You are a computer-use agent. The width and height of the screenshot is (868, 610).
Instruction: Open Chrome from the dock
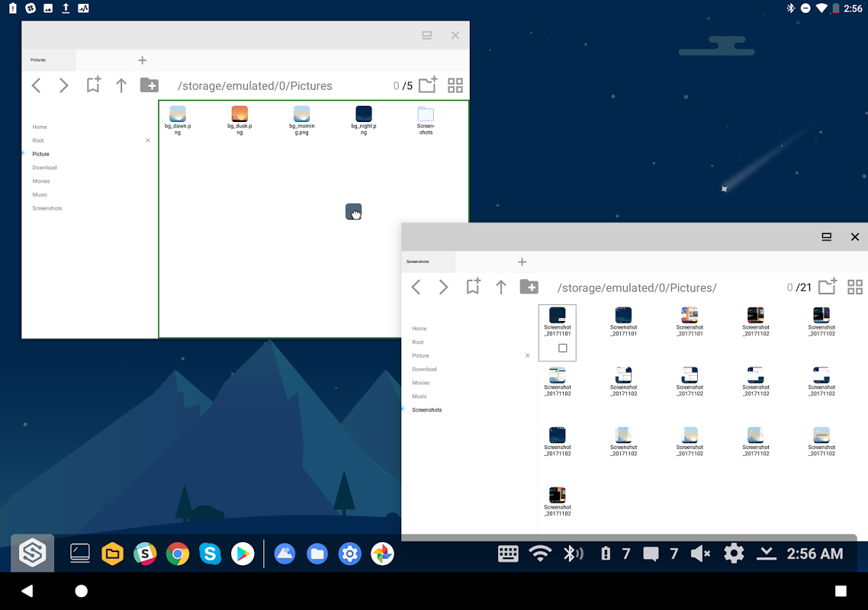(177, 554)
